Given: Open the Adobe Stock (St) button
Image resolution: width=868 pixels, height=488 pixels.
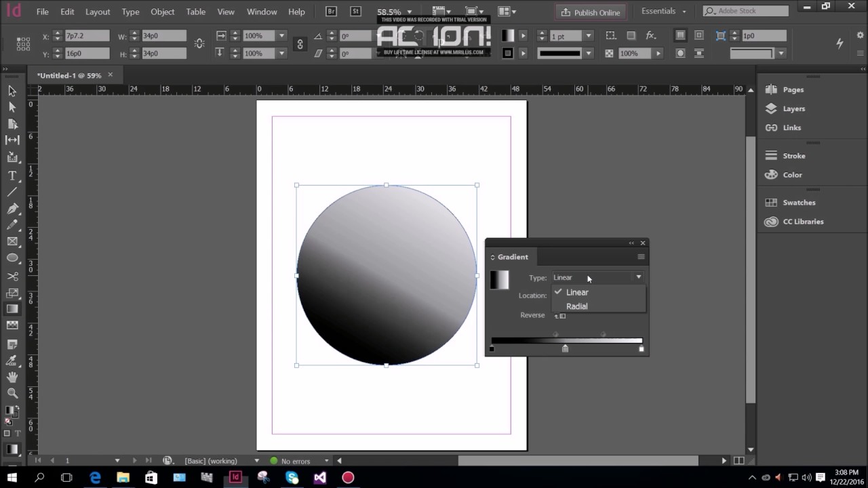Looking at the screenshot, I should [355, 12].
